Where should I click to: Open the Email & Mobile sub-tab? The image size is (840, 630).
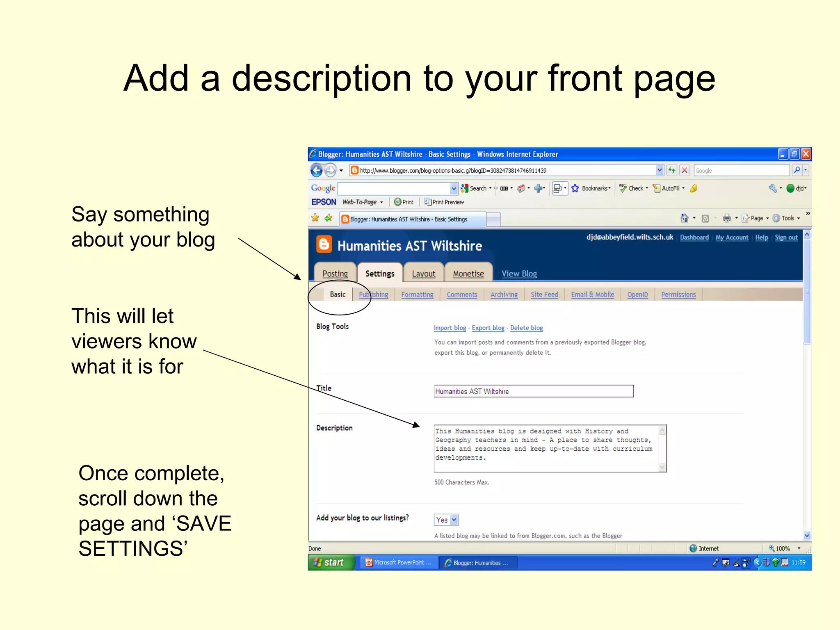[x=592, y=294]
